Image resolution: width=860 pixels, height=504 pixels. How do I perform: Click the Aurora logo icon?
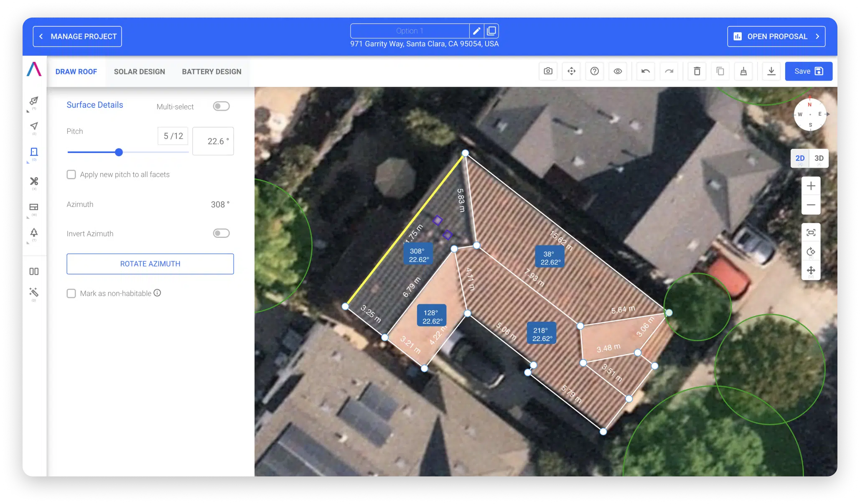34,69
